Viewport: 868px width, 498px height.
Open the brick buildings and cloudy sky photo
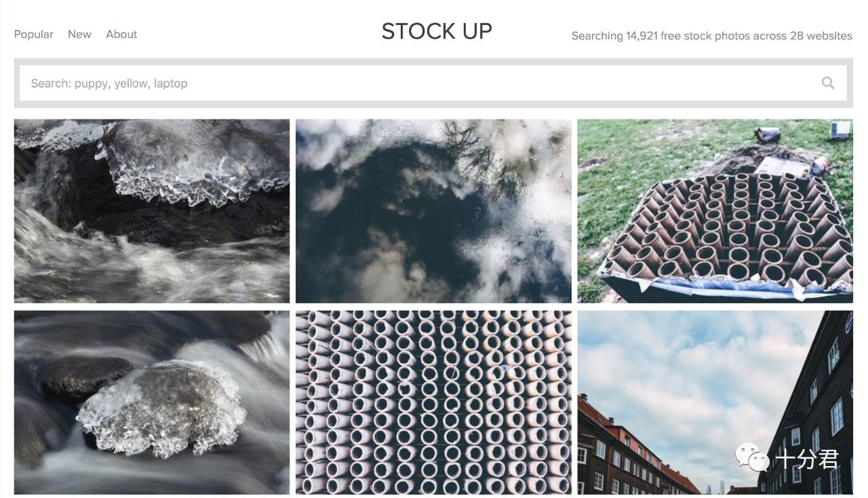tap(715, 402)
